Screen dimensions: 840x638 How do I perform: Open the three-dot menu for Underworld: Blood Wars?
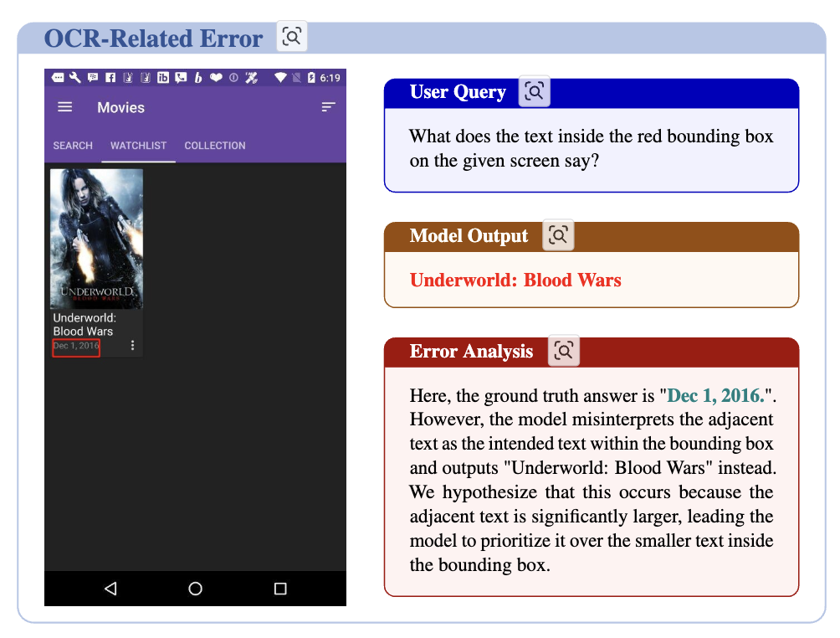click(132, 345)
